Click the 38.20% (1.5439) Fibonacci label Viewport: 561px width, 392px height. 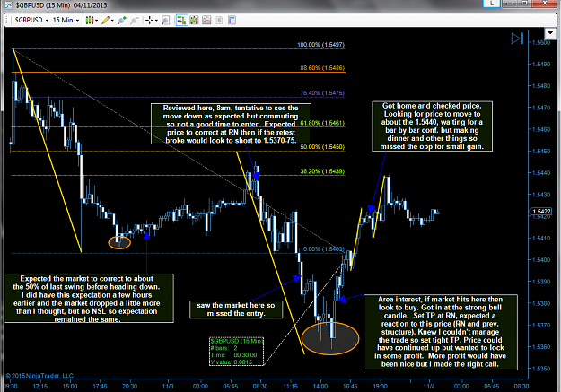pyautogui.click(x=322, y=171)
